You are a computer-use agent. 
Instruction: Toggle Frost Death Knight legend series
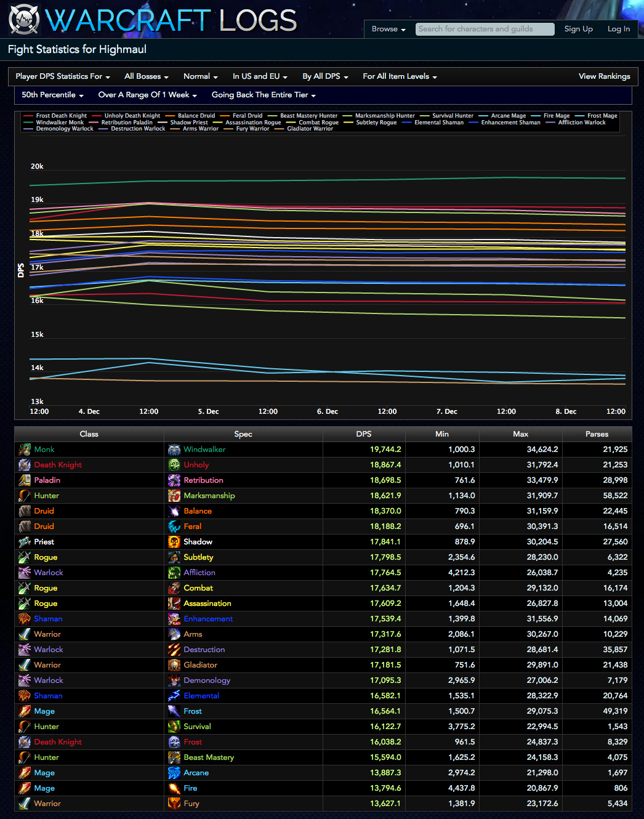[x=55, y=116]
